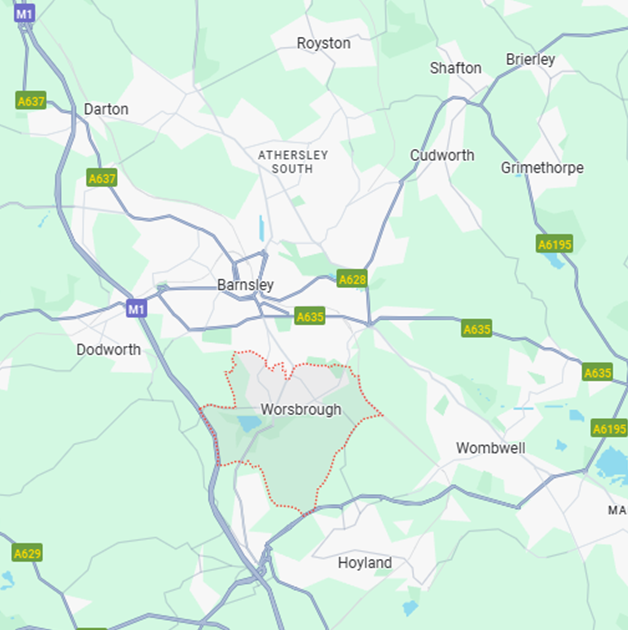
Task: Select the A637 shield near Darton
Action: pyautogui.click(x=31, y=101)
